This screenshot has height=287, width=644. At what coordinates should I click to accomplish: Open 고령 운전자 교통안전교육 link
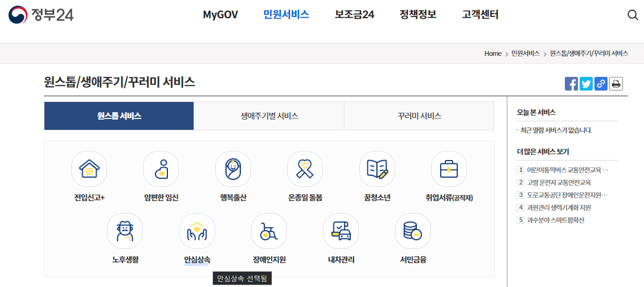tap(559, 182)
